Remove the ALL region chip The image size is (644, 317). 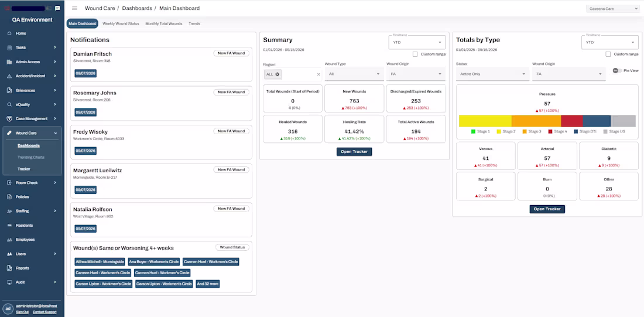(278, 74)
